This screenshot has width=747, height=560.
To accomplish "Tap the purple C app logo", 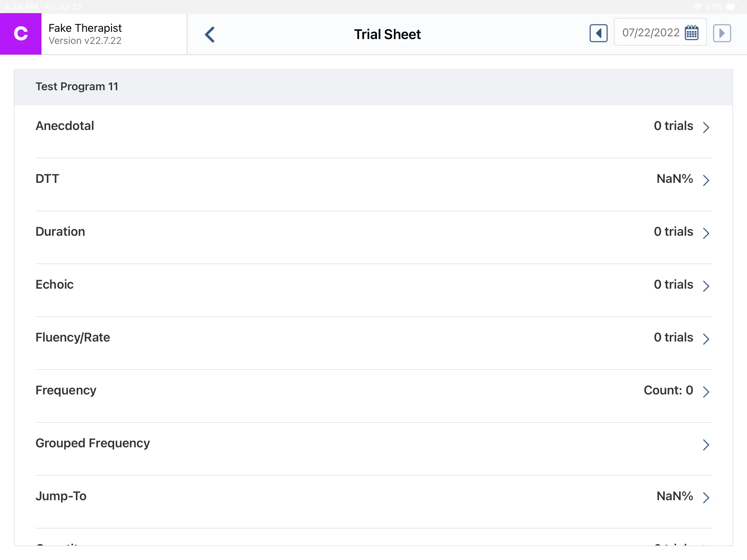I will tap(21, 34).
